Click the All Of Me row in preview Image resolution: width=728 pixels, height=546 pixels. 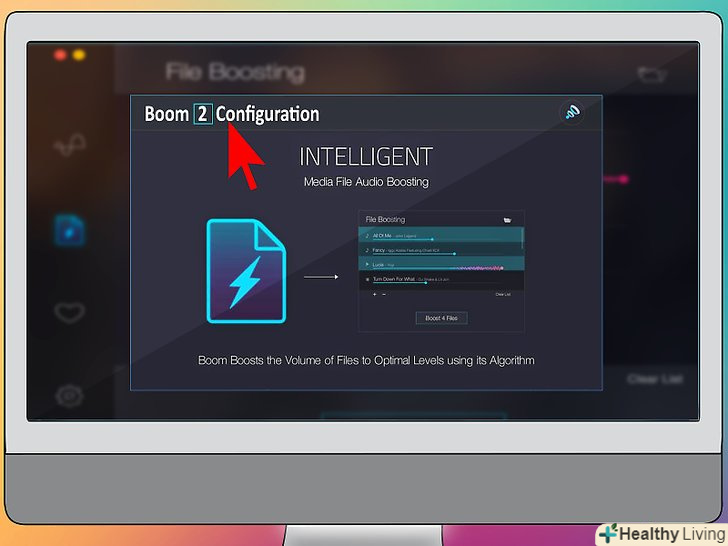tap(441, 236)
